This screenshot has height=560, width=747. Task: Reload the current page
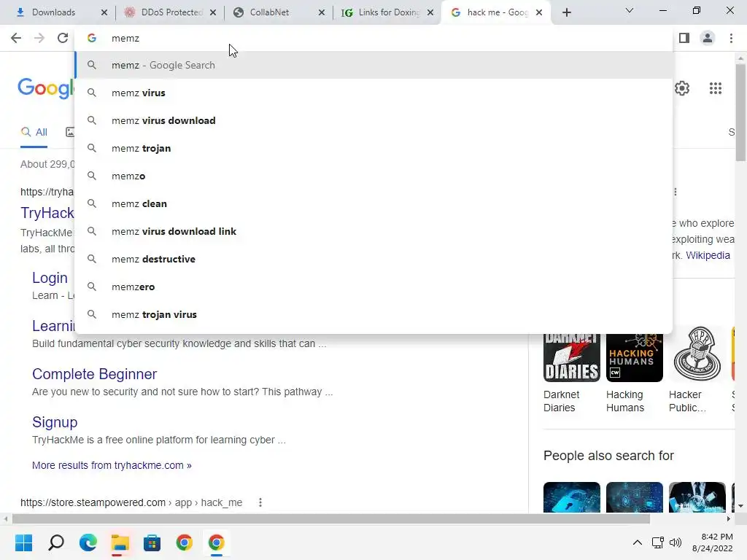click(63, 38)
